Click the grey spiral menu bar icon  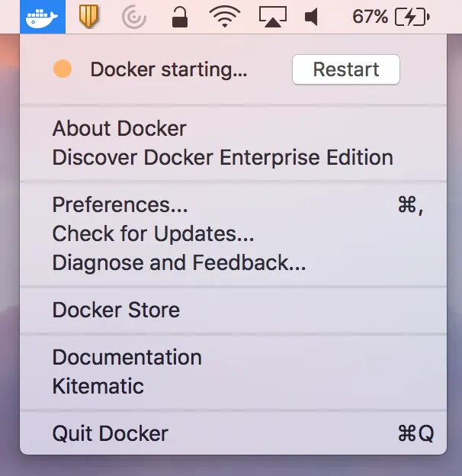point(133,18)
